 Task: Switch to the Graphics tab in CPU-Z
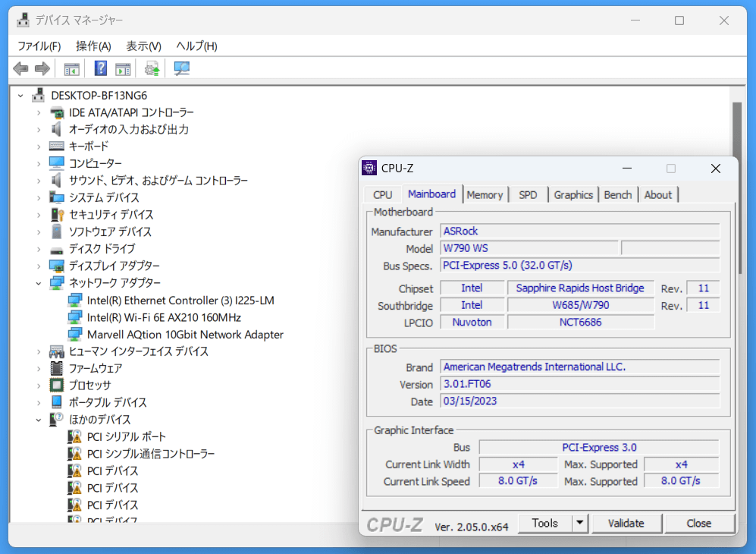point(573,195)
